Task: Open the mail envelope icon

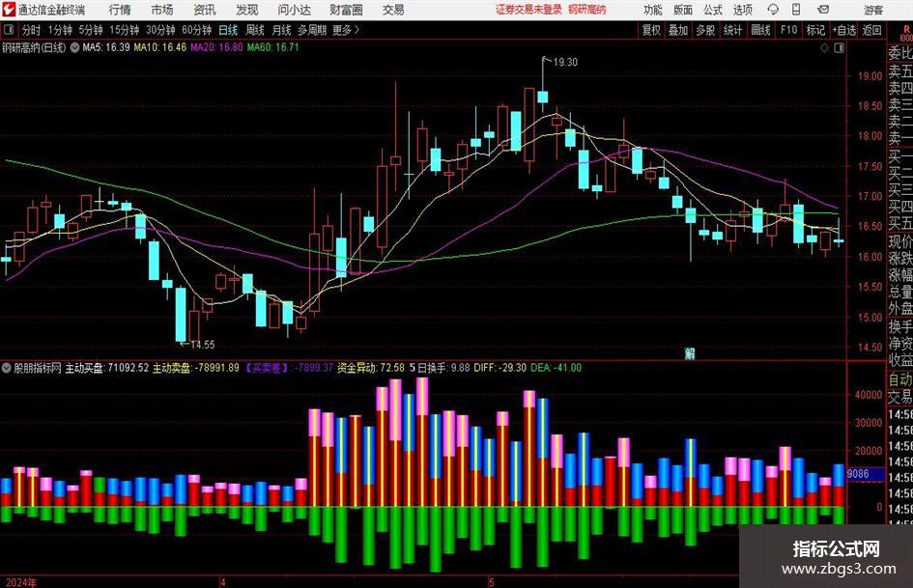Action: coord(823,10)
